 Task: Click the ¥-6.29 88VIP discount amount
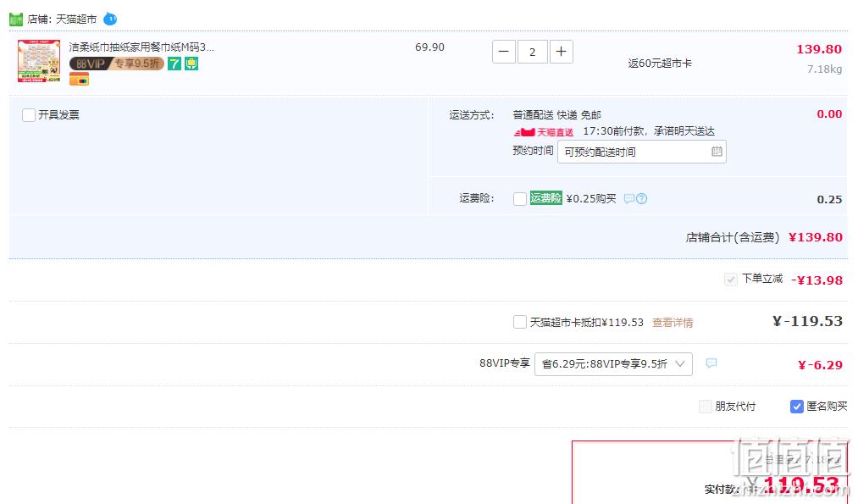[820, 365]
